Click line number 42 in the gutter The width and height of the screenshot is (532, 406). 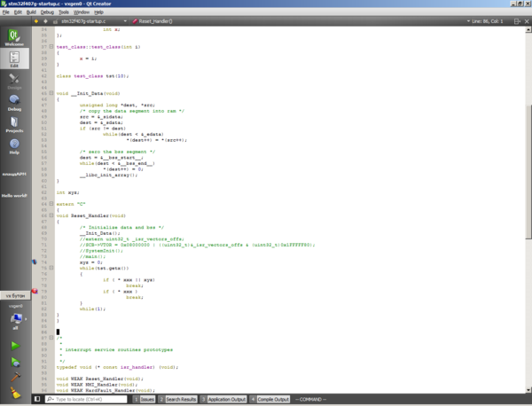43,75
